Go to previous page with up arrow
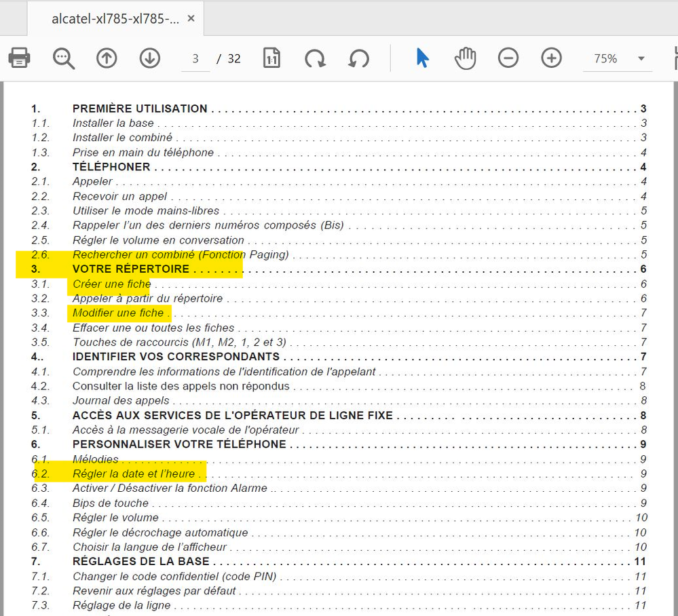The image size is (678, 616). point(107,58)
